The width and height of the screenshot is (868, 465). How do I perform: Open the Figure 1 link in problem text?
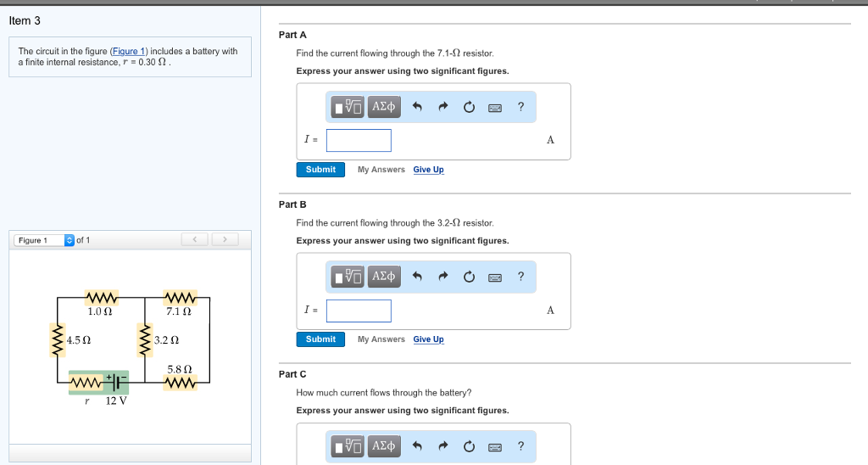pos(129,51)
